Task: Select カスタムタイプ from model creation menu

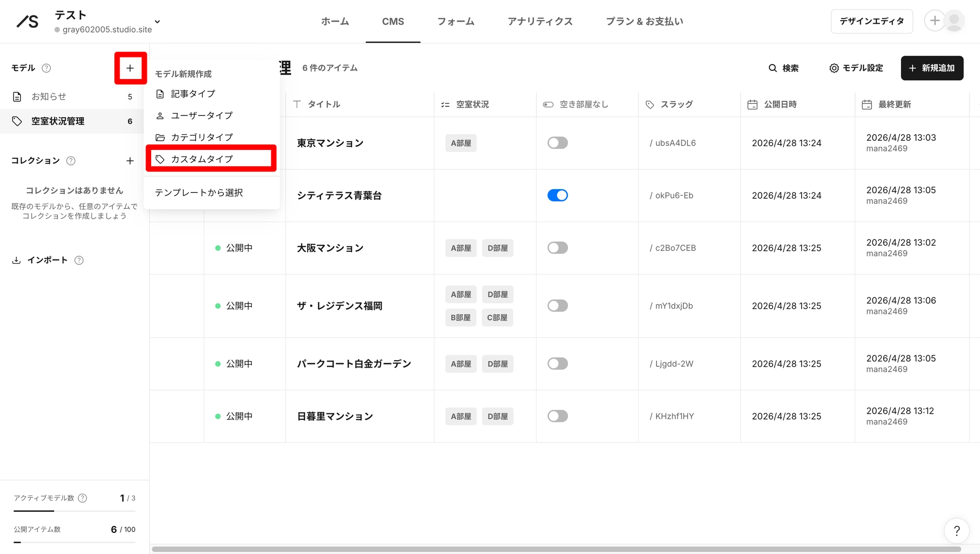Action: [x=211, y=159]
